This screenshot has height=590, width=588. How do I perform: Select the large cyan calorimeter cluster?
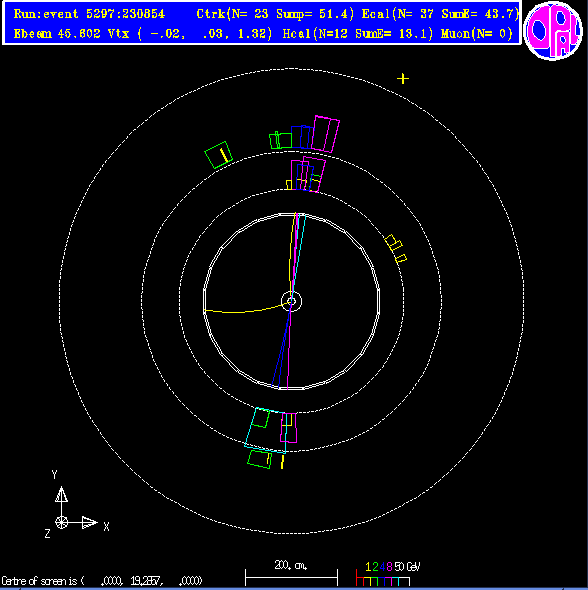click(266, 430)
